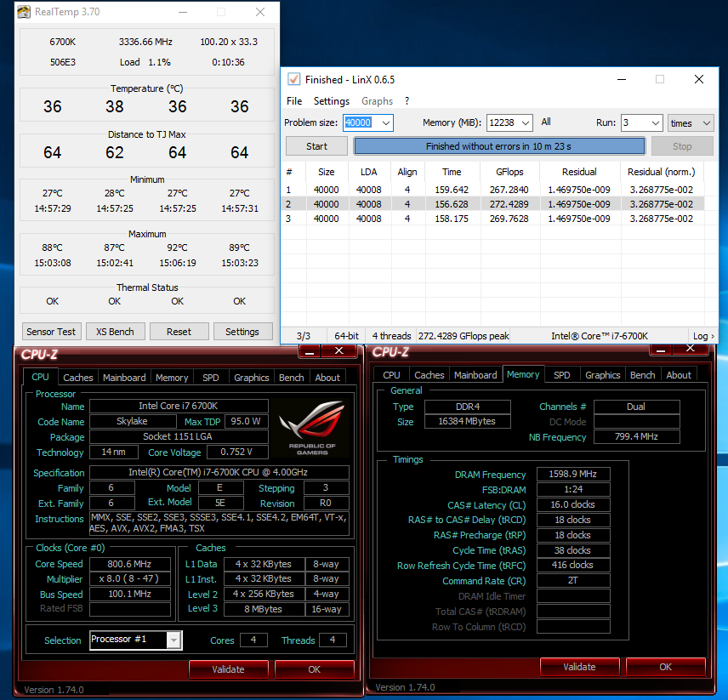Switch to Graphics tab in right CPU-Z
This screenshot has height=700, width=728.
click(x=603, y=375)
